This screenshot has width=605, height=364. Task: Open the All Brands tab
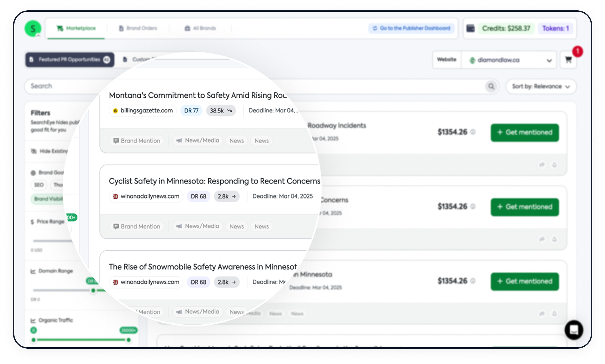point(200,28)
